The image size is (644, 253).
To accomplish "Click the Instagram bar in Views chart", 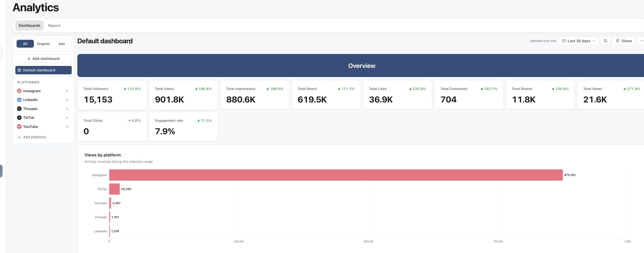I will pos(336,175).
